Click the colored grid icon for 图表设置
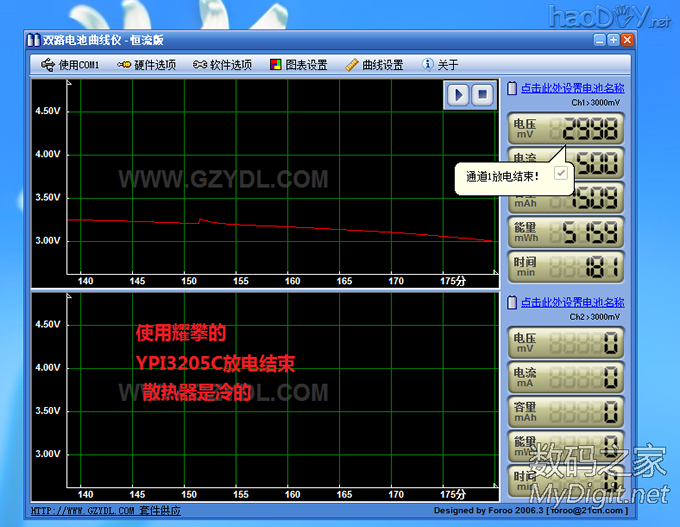Screen dimensions: 680x527 click(276, 65)
